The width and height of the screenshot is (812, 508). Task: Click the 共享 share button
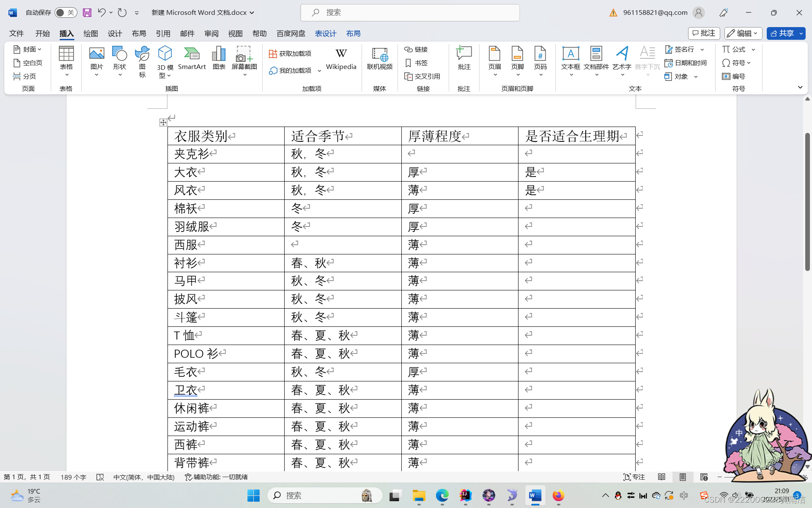pos(782,33)
